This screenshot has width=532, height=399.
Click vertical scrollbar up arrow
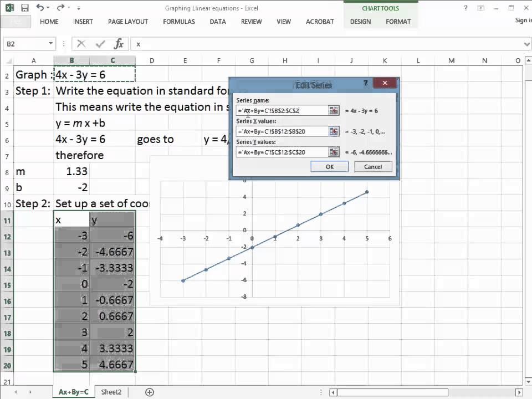click(528, 61)
